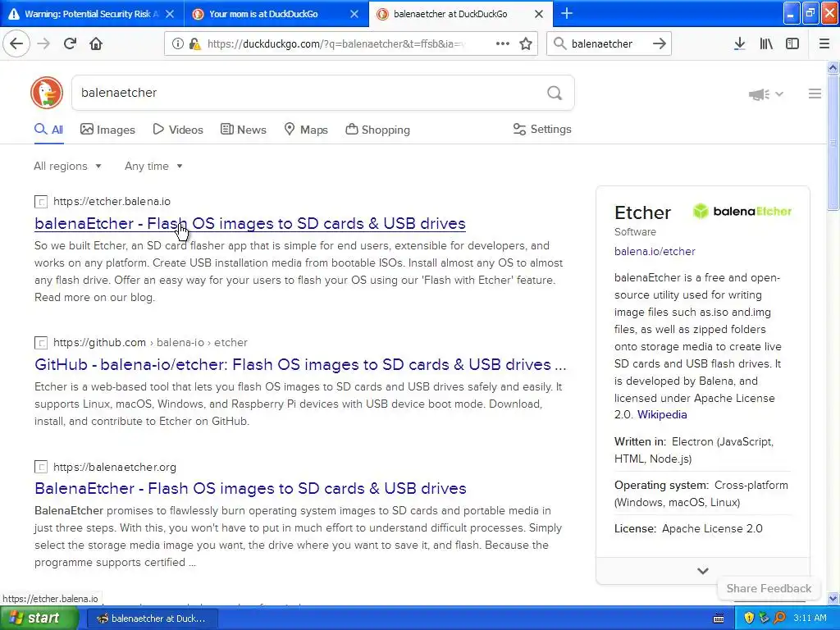The width and height of the screenshot is (840, 630).
Task: Switch to Images results
Action: [x=107, y=130]
